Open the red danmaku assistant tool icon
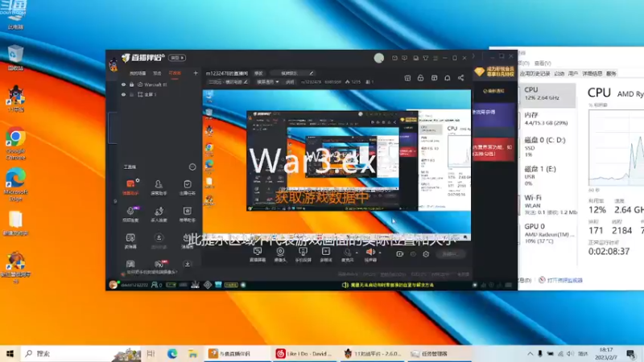The image size is (644, 362). [130, 183]
